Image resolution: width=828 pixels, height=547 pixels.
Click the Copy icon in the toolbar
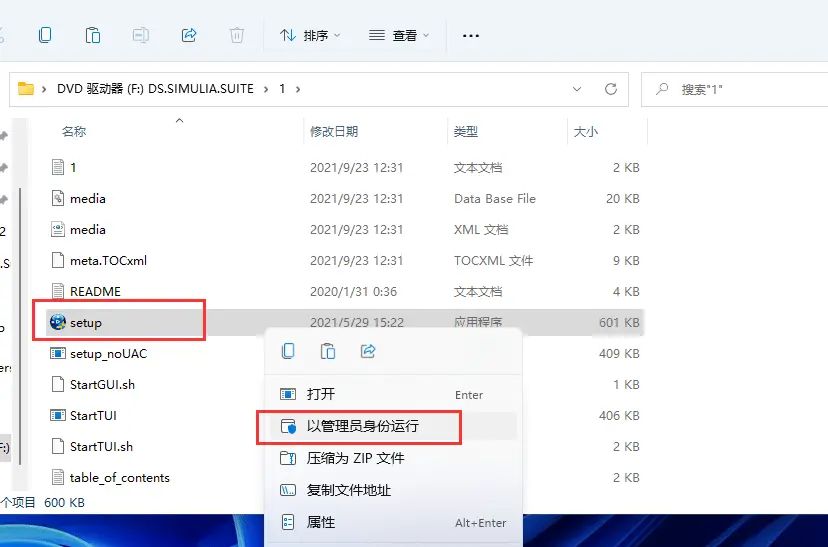coord(45,35)
